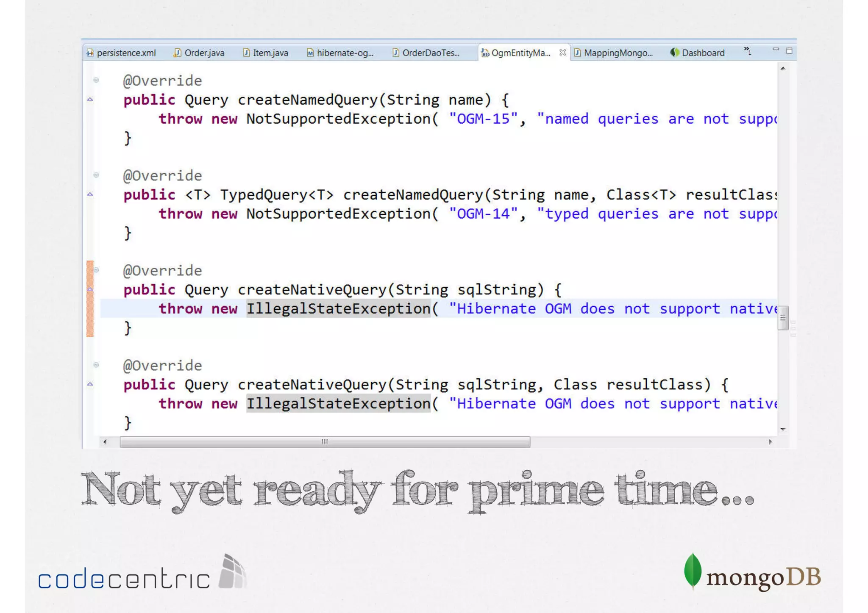This screenshot has height=613, width=868.
Task: Click the "OGM-14" string literal
Action: point(483,214)
